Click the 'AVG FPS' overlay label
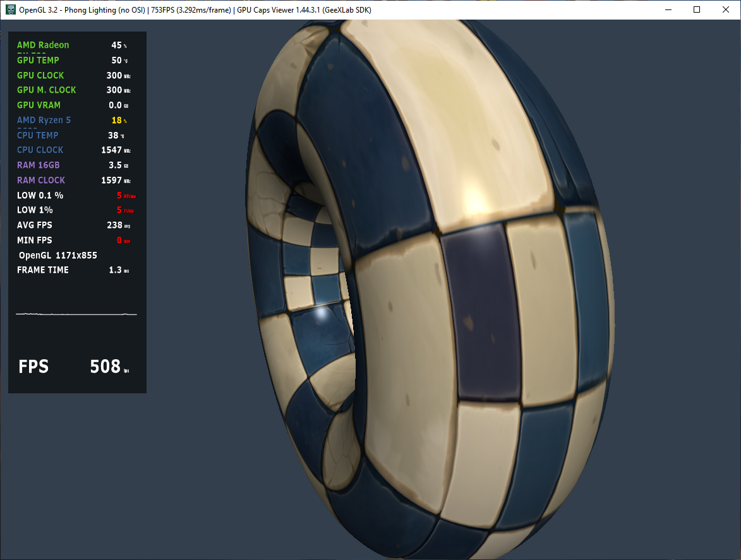The width and height of the screenshot is (741, 560). point(35,225)
